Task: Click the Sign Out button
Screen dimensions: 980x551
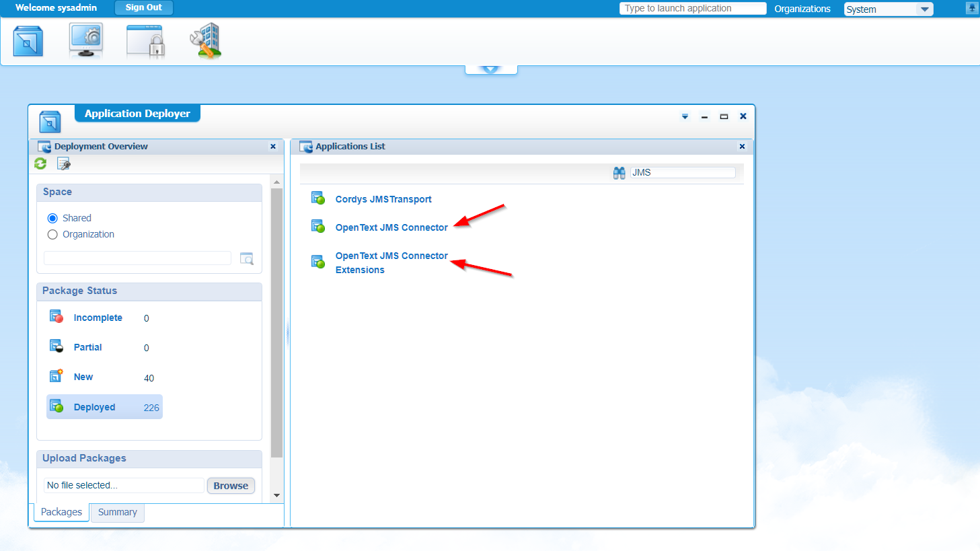Action: pyautogui.click(x=143, y=7)
